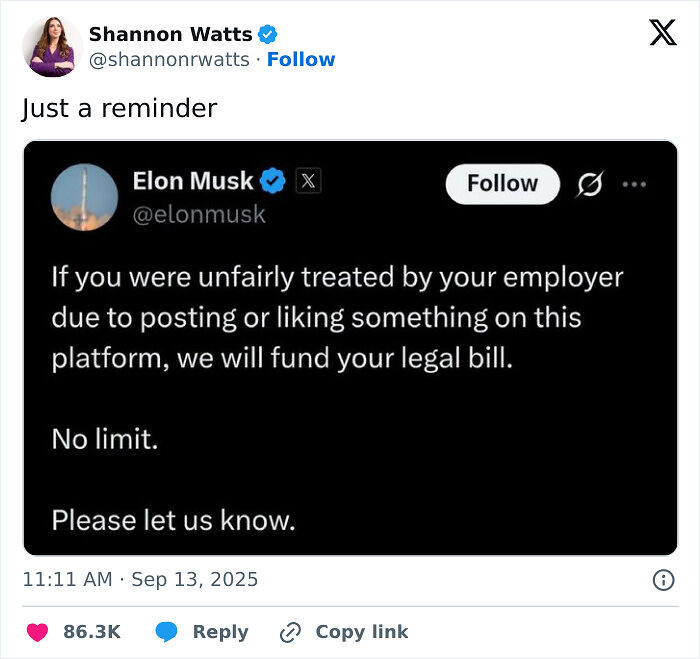Open the three-dot more options menu
Viewport: 700px width, 659px height.
(x=635, y=184)
